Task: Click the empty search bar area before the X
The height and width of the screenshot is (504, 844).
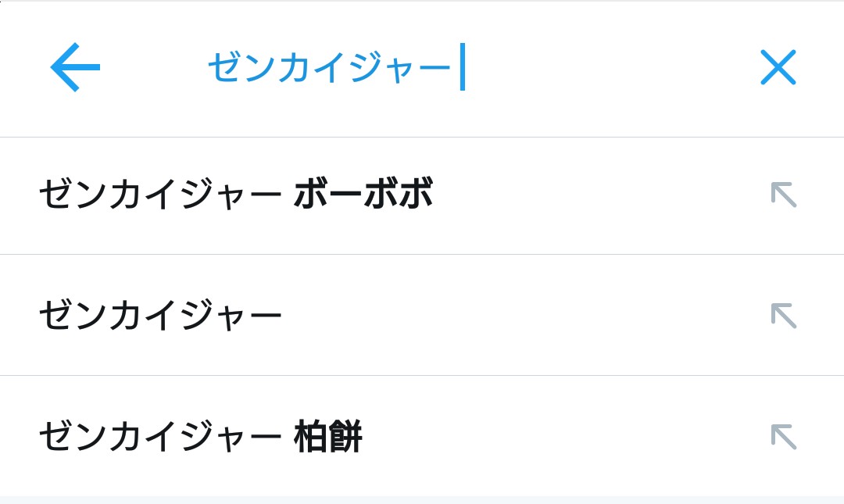Action: [x=610, y=68]
